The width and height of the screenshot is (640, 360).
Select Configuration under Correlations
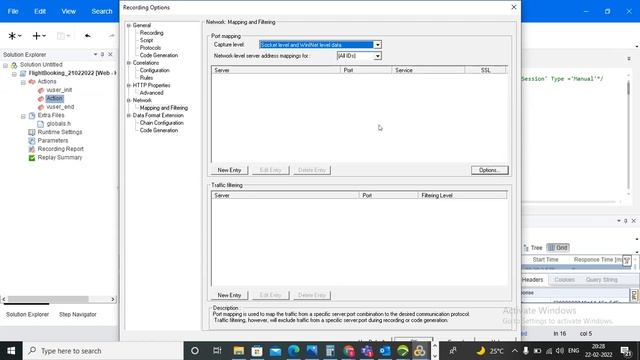(154, 70)
